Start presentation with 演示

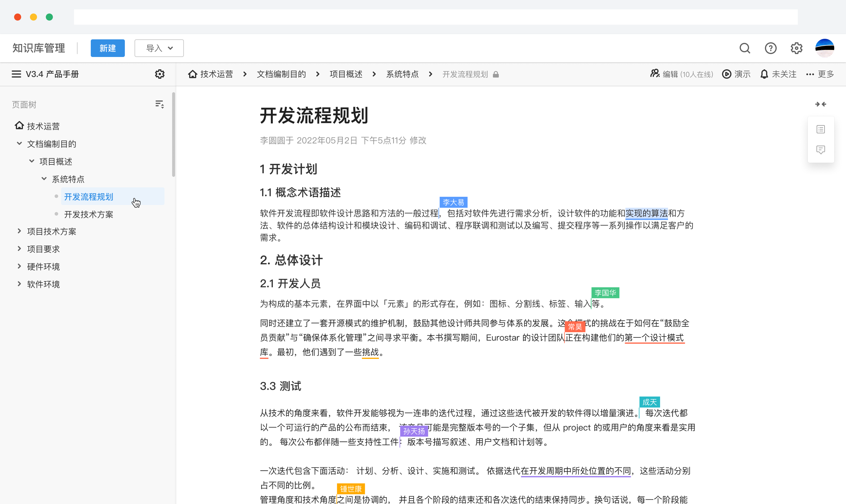coord(736,74)
